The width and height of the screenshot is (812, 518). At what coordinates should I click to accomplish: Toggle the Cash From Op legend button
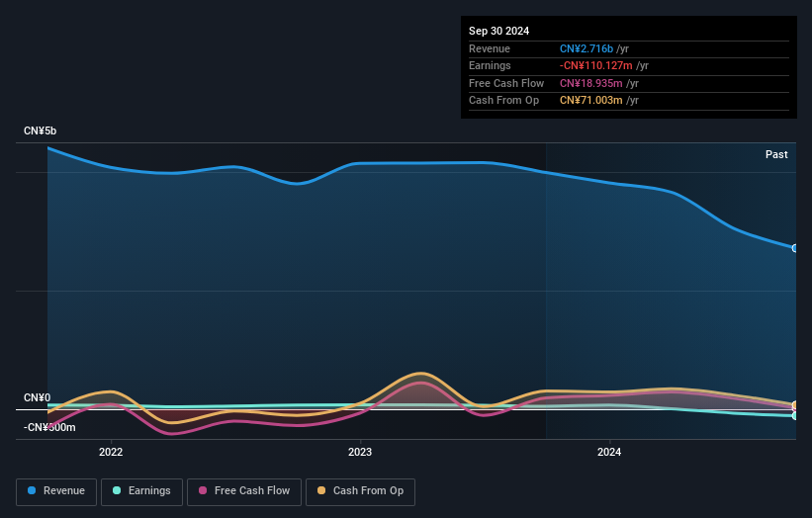[x=360, y=491]
